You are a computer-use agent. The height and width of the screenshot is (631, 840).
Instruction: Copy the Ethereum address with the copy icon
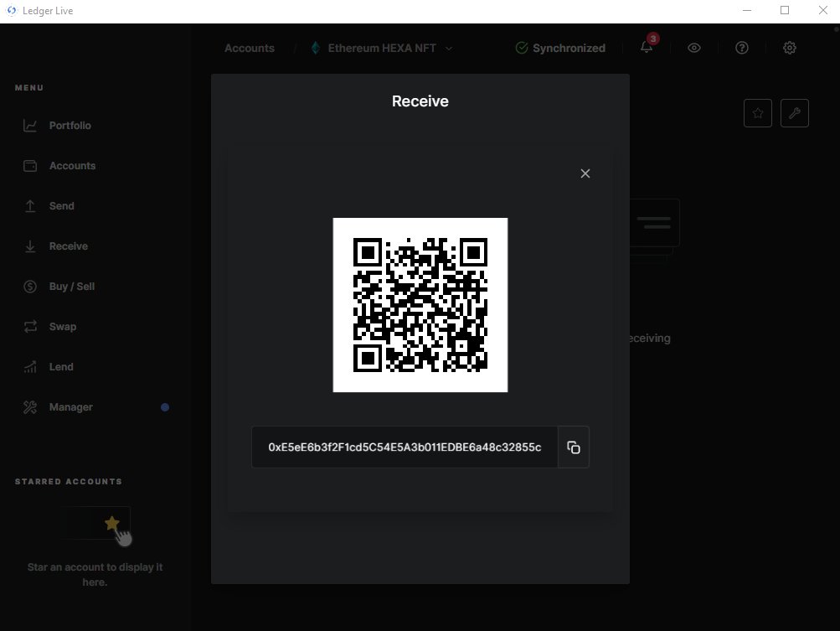click(x=573, y=447)
